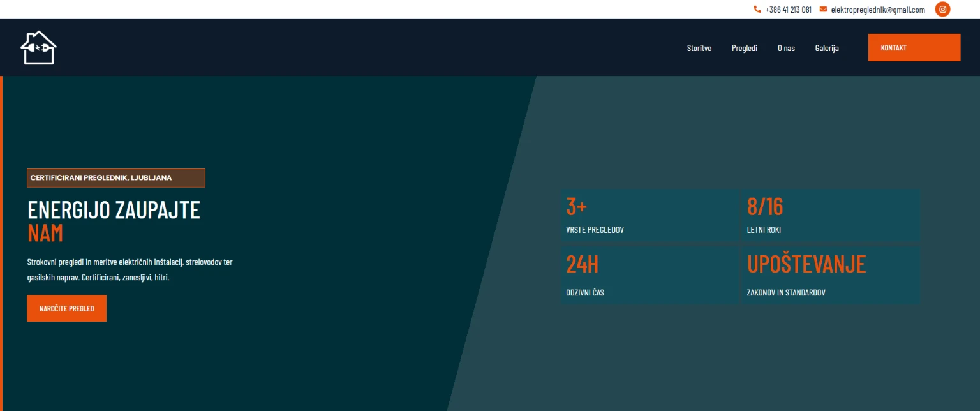Select O nas in navigation
980x411 pixels.
pyautogui.click(x=786, y=48)
